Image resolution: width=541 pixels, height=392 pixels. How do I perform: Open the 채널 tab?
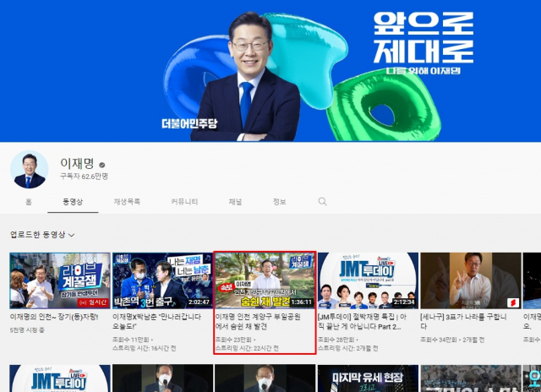pyautogui.click(x=235, y=202)
